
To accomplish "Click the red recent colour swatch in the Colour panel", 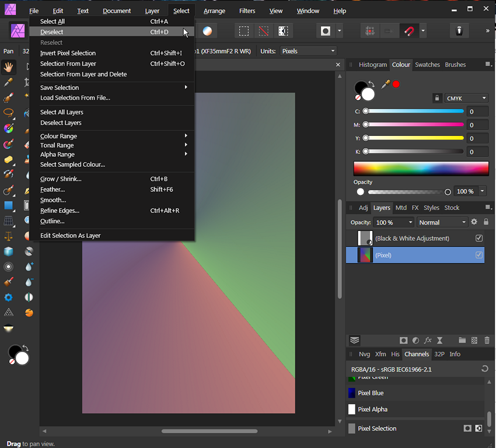I will point(396,84).
